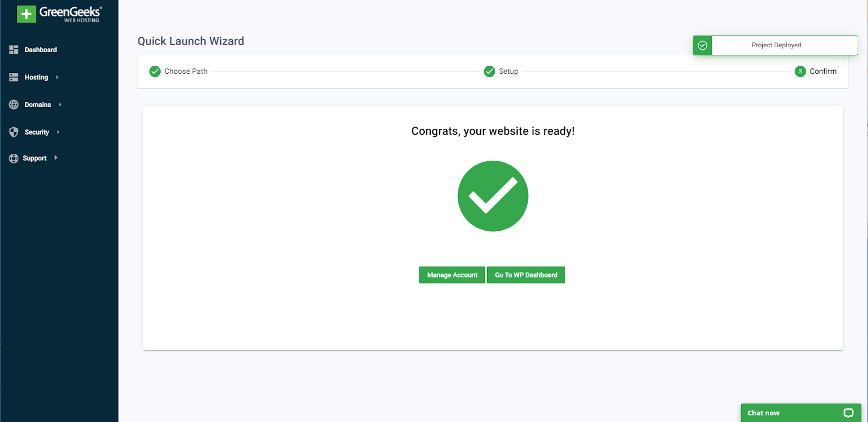Open the Chat now widget
The width and height of the screenshot is (868, 422).
(x=763, y=413)
